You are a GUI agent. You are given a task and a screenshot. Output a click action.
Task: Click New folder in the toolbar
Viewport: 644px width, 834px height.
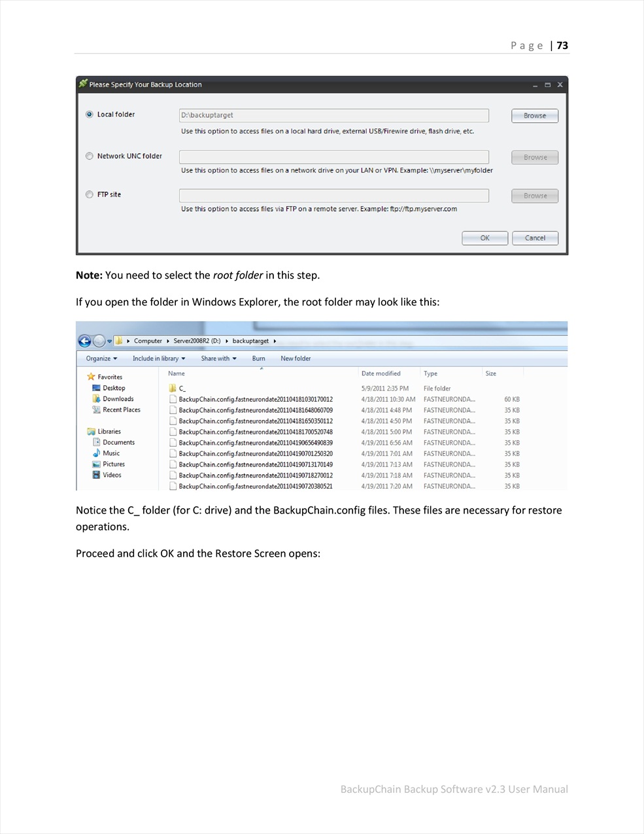[296, 358]
